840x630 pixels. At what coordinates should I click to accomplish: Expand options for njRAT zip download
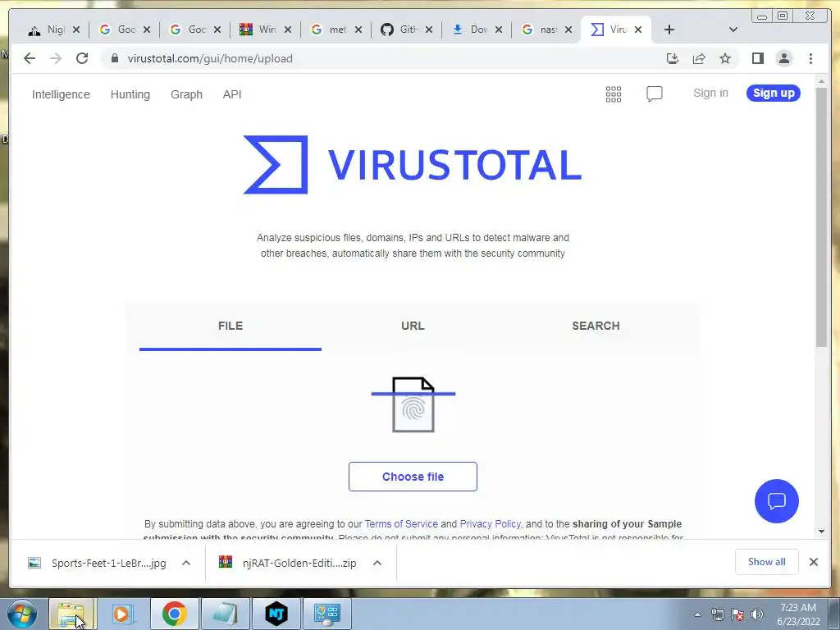pyautogui.click(x=377, y=563)
